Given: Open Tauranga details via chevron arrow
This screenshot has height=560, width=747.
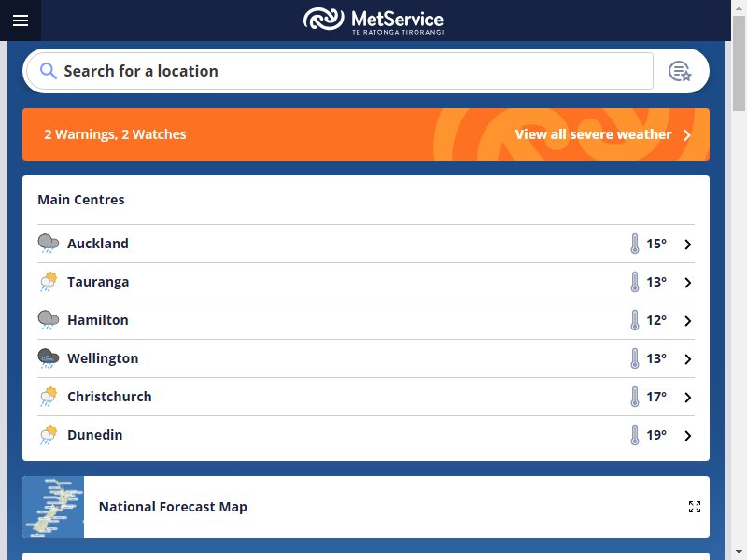Looking at the screenshot, I should pyautogui.click(x=688, y=283).
